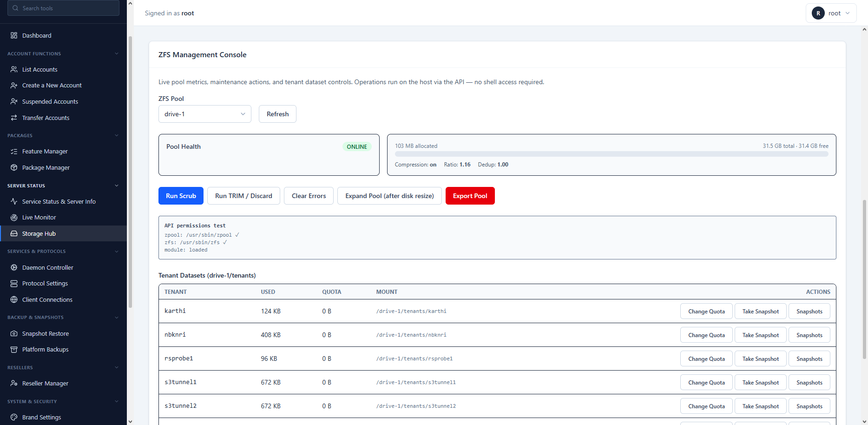
Task: Click the 408 KB used value
Action: [x=270, y=335]
